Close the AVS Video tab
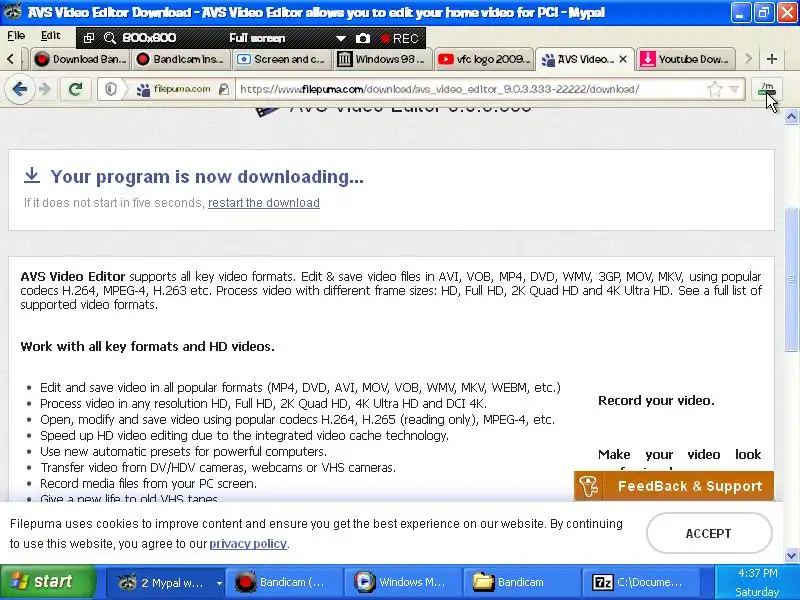Image resolution: width=800 pixels, height=600 pixels. (622, 59)
